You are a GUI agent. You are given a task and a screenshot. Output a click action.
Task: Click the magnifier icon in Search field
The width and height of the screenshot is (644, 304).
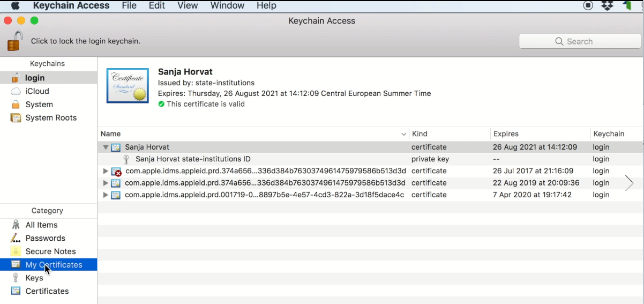point(559,41)
